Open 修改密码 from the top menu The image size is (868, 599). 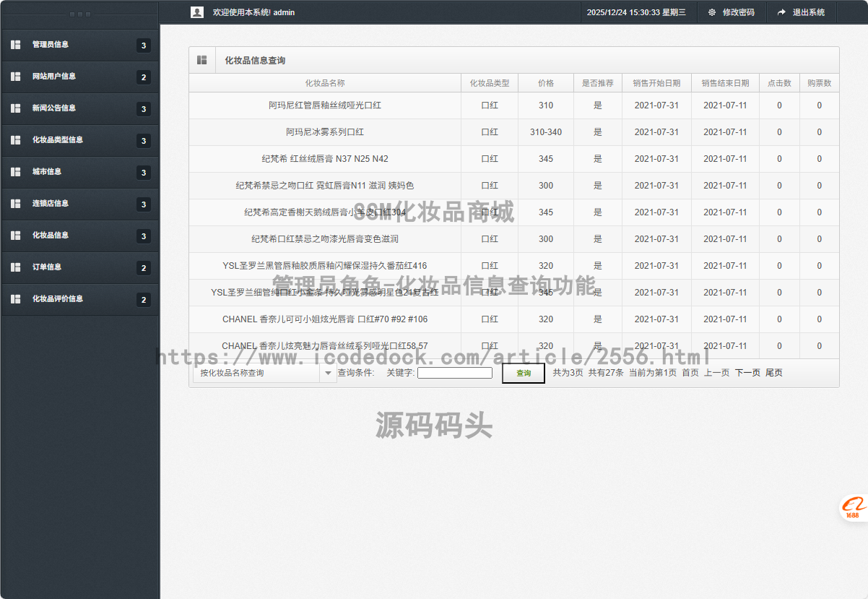[x=731, y=12]
